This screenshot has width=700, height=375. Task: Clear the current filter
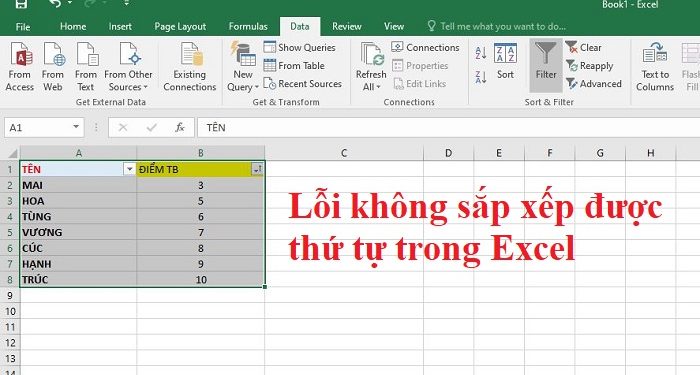tap(583, 47)
